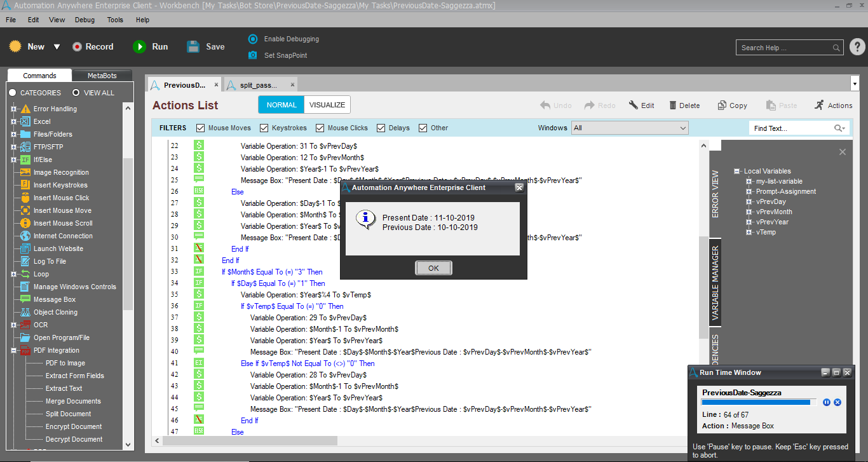Switch Actions List to VISUALIZE view

[327, 105]
